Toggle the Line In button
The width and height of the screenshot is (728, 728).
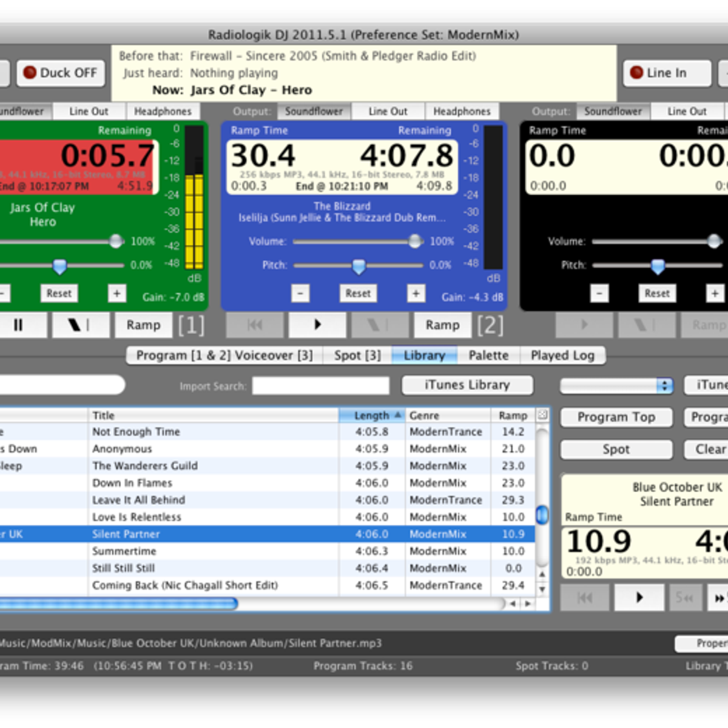point(667,73)
